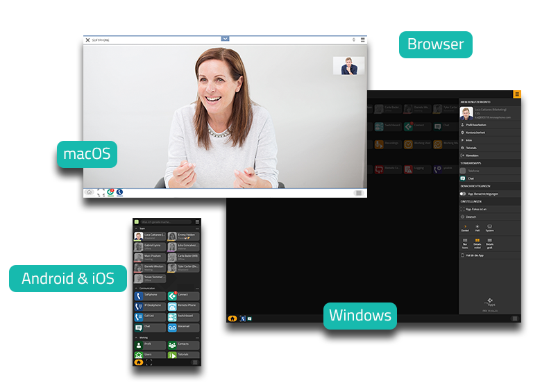This screenshot has width=533, height=392.
Task: Open Tutorials in the account menu
Action: [490, 148]
